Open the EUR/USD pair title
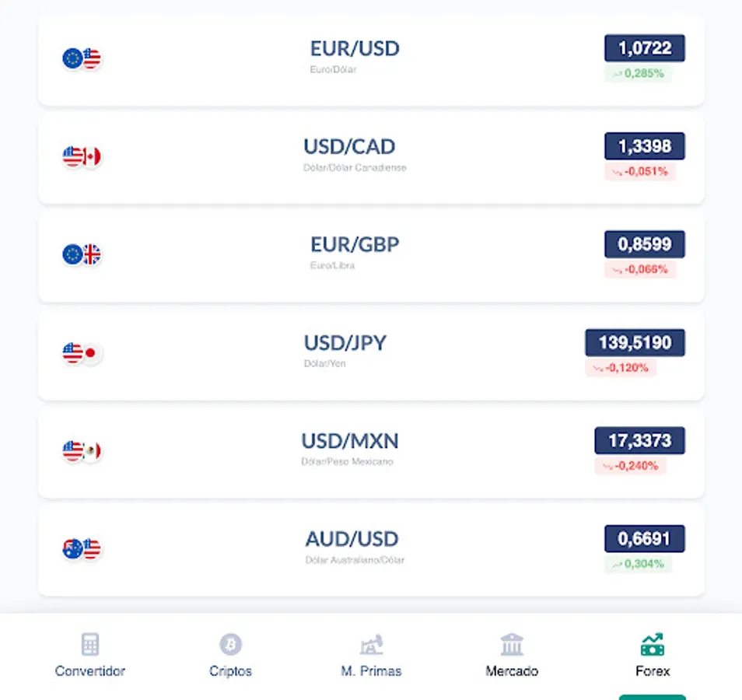742x700 pixels. pos(355,49)
